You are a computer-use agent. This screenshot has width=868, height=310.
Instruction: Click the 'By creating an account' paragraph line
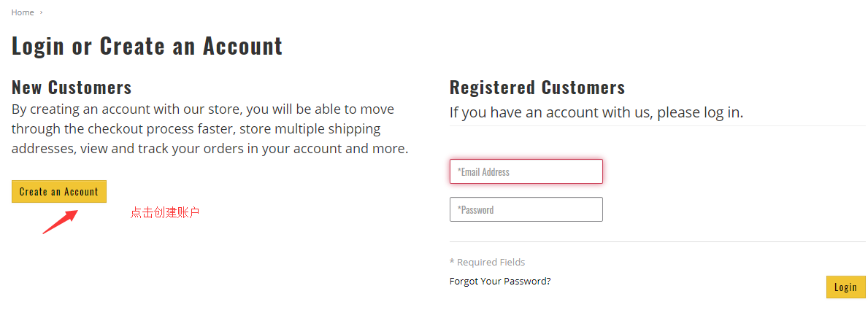click(x=202, y=109)
